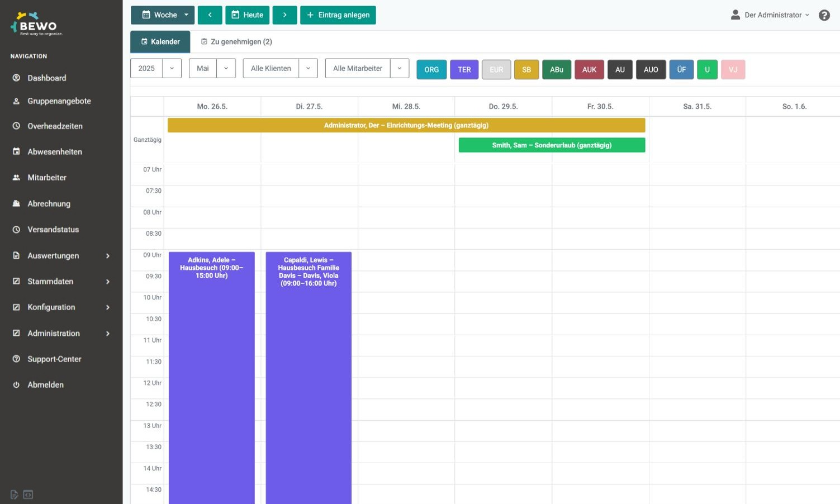Open the Mai month dropdown

[x=212, y=68]
